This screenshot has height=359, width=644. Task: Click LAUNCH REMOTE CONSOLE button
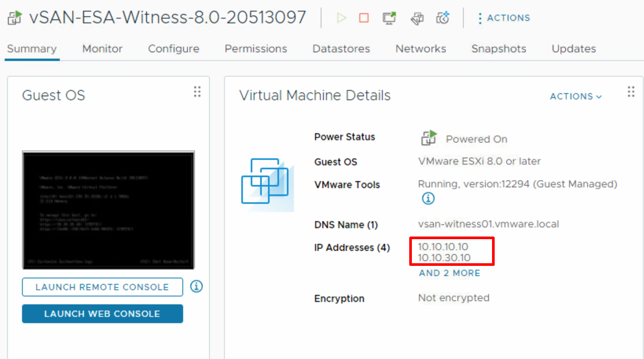point(102,287)
